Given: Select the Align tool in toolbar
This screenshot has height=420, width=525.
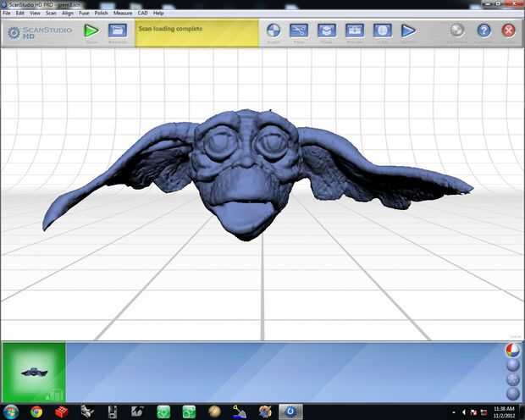Looking at the screenshot, I should coord(274,30).
